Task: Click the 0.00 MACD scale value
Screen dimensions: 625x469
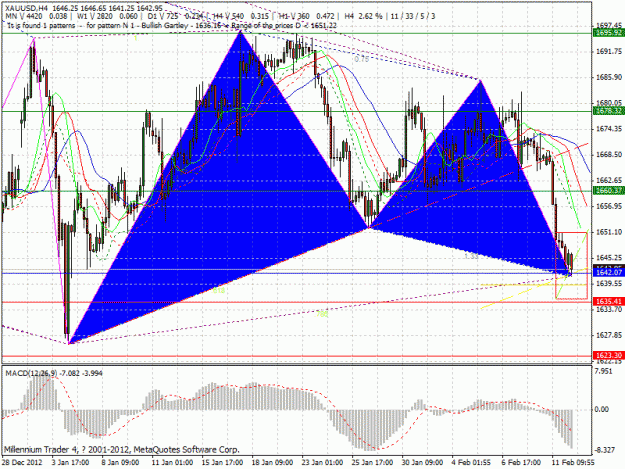Action: [601, 409]
